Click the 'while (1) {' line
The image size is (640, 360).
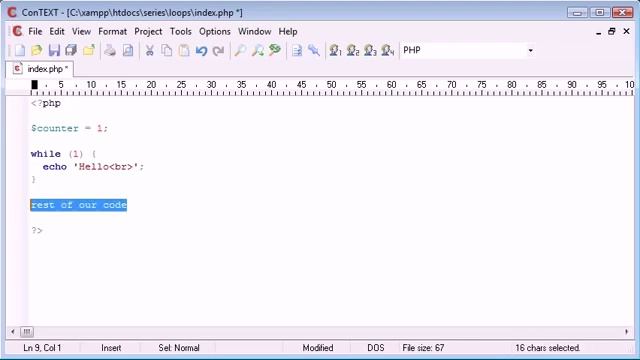click(x=63, y=154)
